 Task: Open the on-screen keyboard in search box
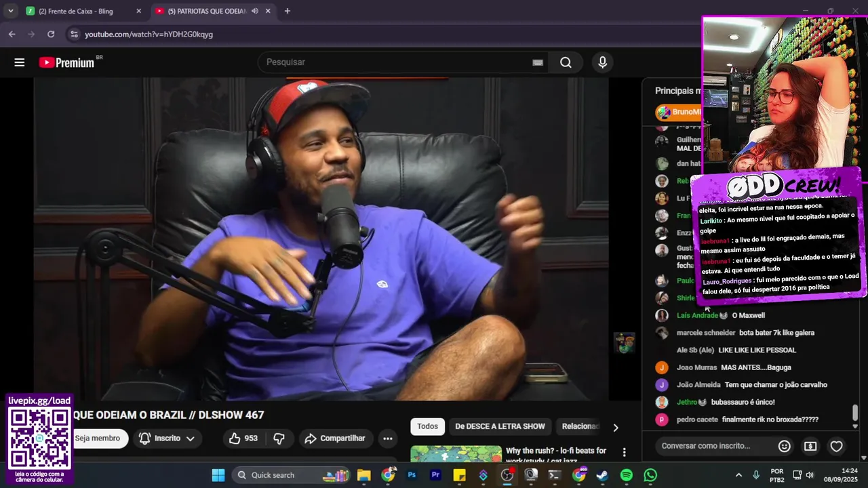coord(538,62)
